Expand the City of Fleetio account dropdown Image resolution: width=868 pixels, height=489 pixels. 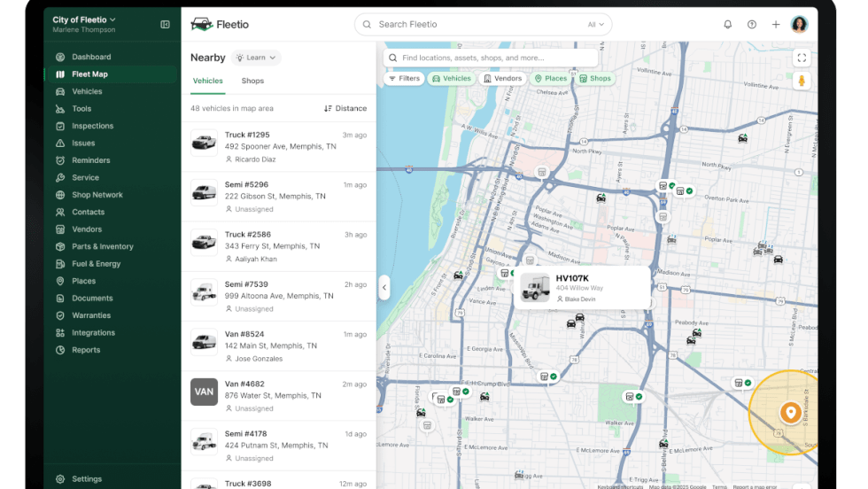[x=84, y=20]
